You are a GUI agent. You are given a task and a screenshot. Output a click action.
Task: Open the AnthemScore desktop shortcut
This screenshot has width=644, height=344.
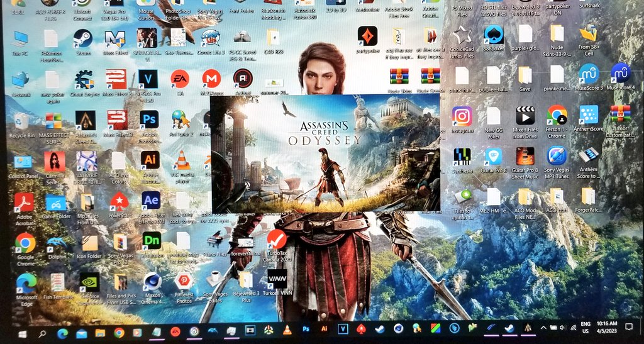(x=589, y=115)
